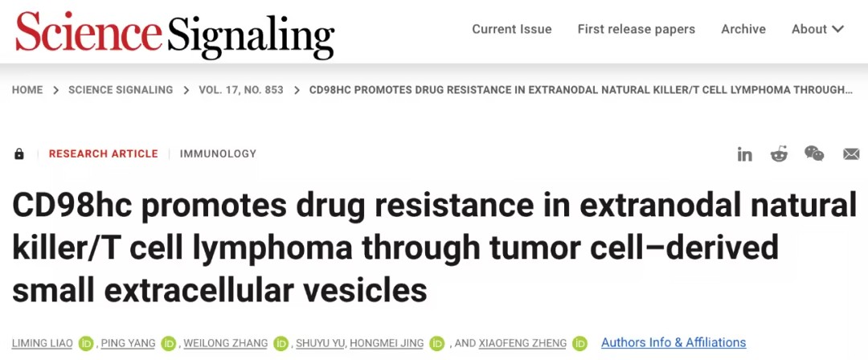Open Current Issue menu item

tap(511, 29)
